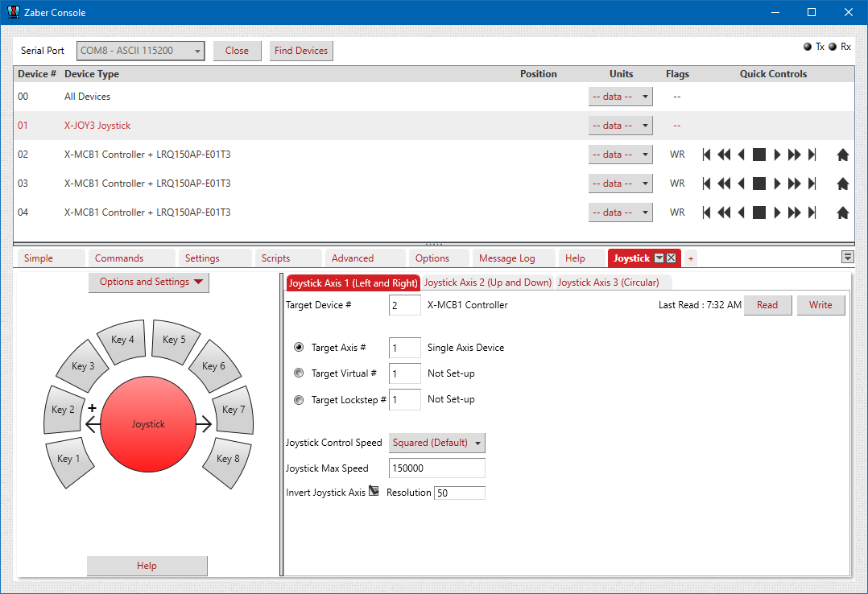Select the Target Virtual # radio button

(x=299, y=373)
